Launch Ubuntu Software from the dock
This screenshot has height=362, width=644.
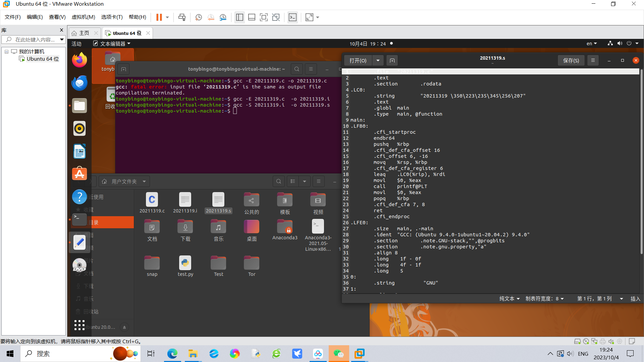[79, 174]
